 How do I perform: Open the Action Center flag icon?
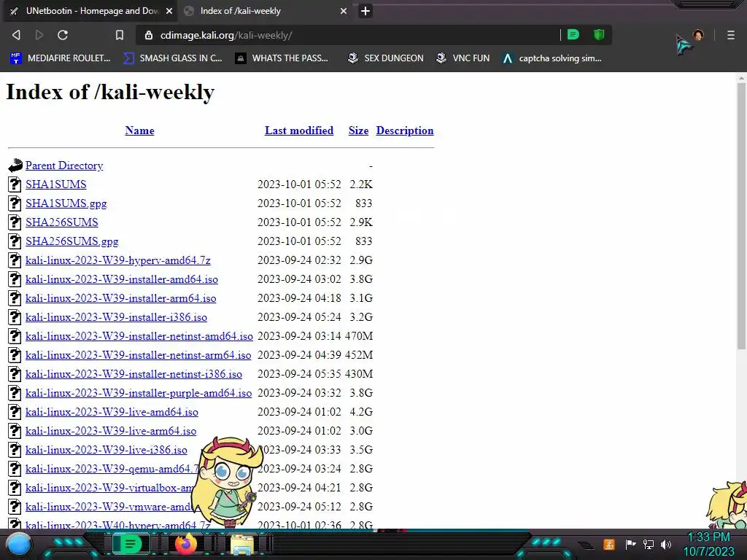click(x=630, y=544)
